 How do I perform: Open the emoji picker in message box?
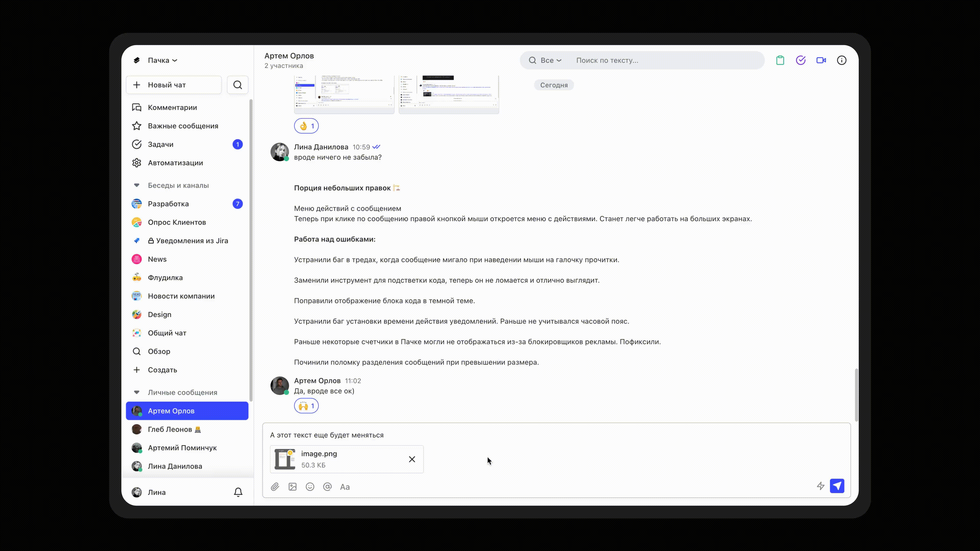pyautogui.click(x=310, y=487)
